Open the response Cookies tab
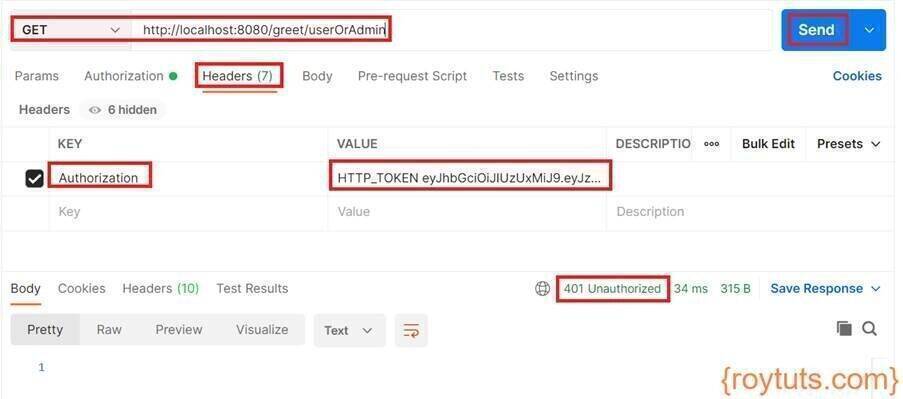Image resolution: width=903 pixels, height=399 pixels. coord(81,288)
